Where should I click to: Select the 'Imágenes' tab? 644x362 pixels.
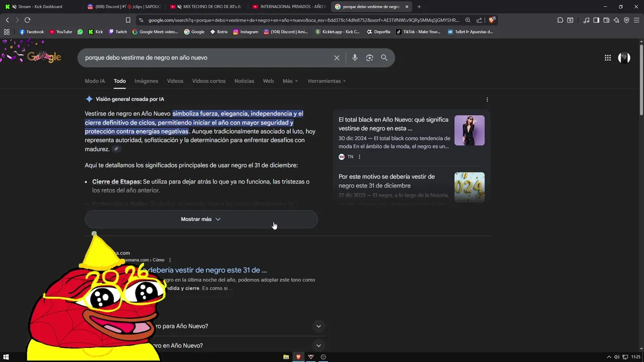pyautogui.click(x=146, y=81)
